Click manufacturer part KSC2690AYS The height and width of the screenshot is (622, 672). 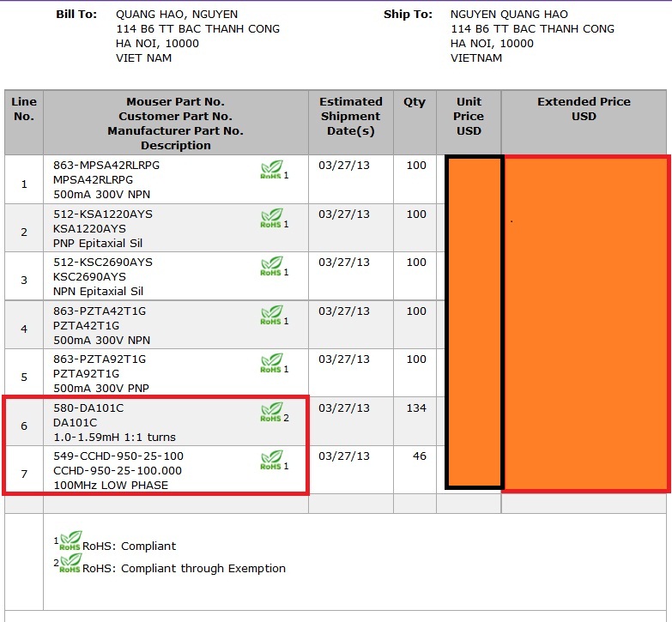[x=89, y=277]
